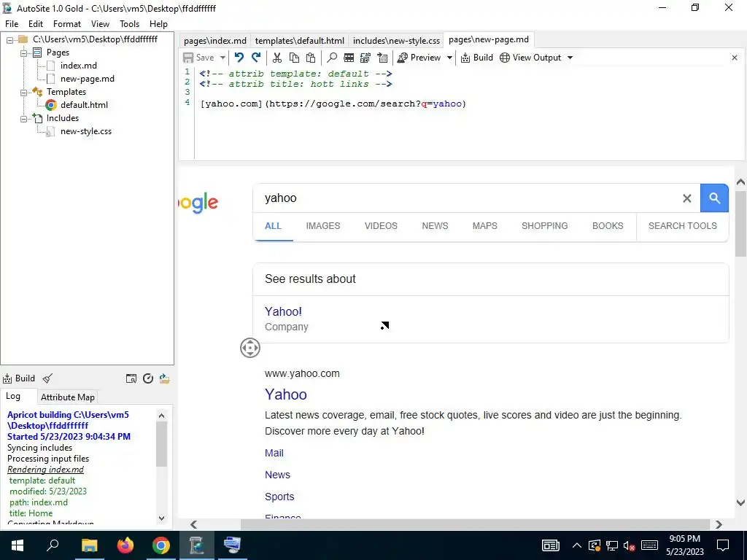Select default.html in the file tree
This screenshot has width=747, height=560.
tap(84, 105)
